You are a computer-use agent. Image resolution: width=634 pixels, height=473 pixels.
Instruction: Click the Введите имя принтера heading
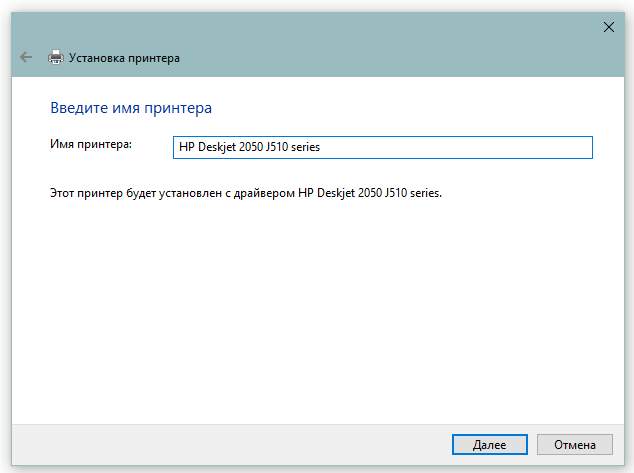(131, 108)
